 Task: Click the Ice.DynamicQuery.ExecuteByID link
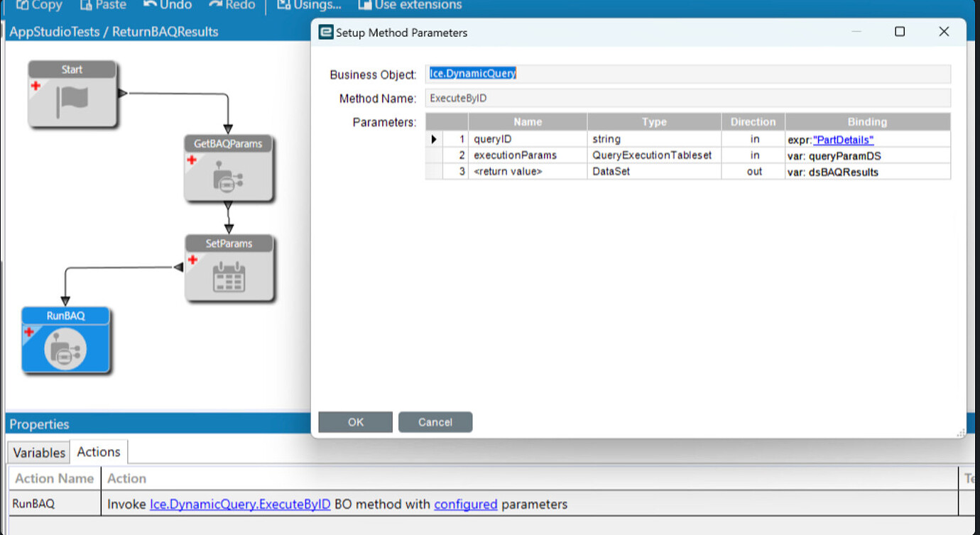coord(240,504)
